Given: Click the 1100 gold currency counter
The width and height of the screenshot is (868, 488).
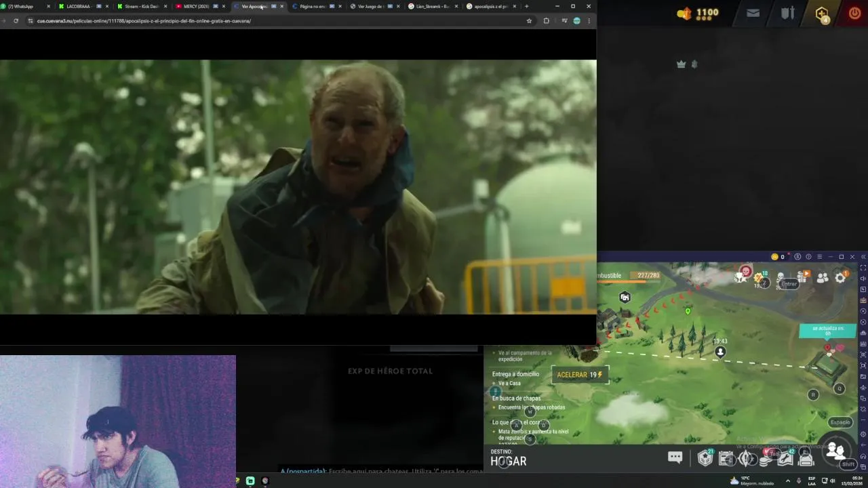Looking at the screenshot, I should [x=698, y=13].
